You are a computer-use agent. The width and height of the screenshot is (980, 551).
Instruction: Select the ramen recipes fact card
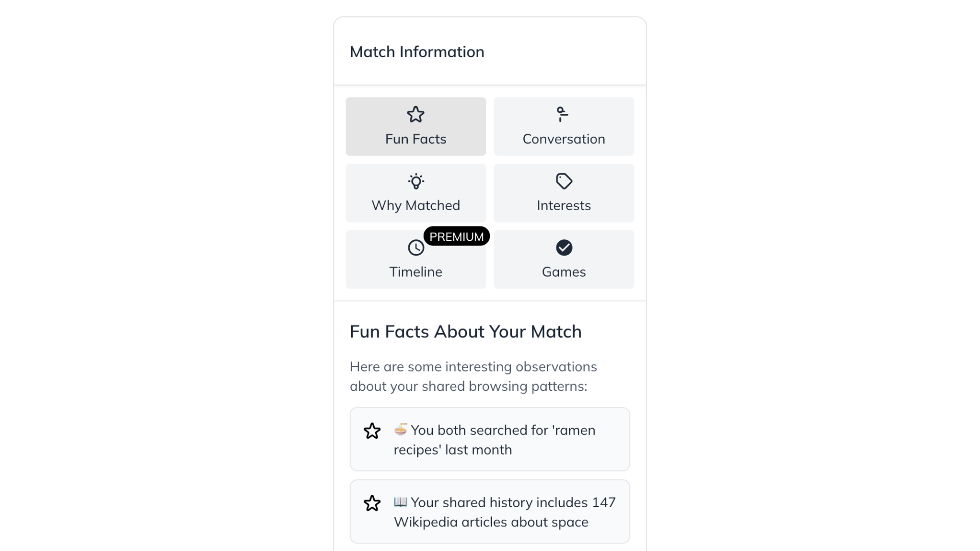click(489, 439)
